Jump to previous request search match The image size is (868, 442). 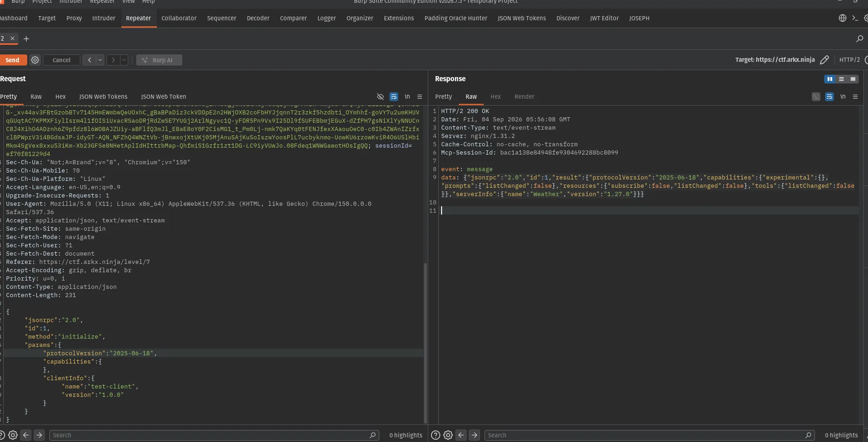[x=26, y=435]
